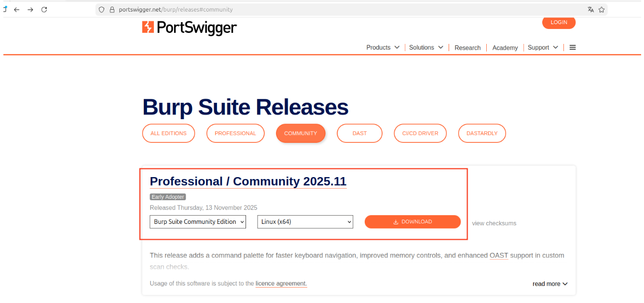Expand the release notes with read more
This screenshot has height=303, width=644.
[x=550, y=284]
